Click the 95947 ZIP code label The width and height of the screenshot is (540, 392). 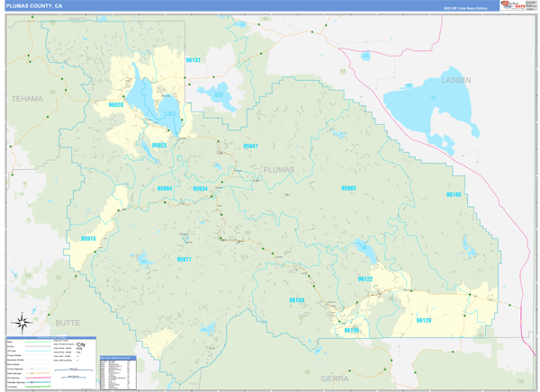(250, 146)
